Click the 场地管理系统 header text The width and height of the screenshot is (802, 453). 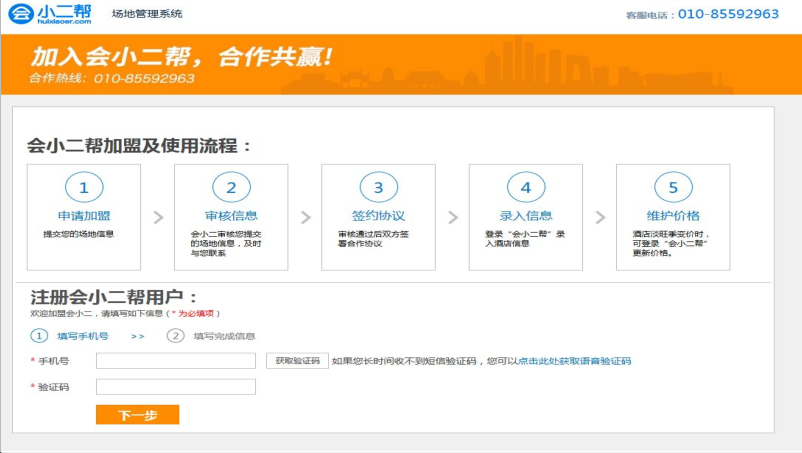pyautogui.click(x=147, y=14)
